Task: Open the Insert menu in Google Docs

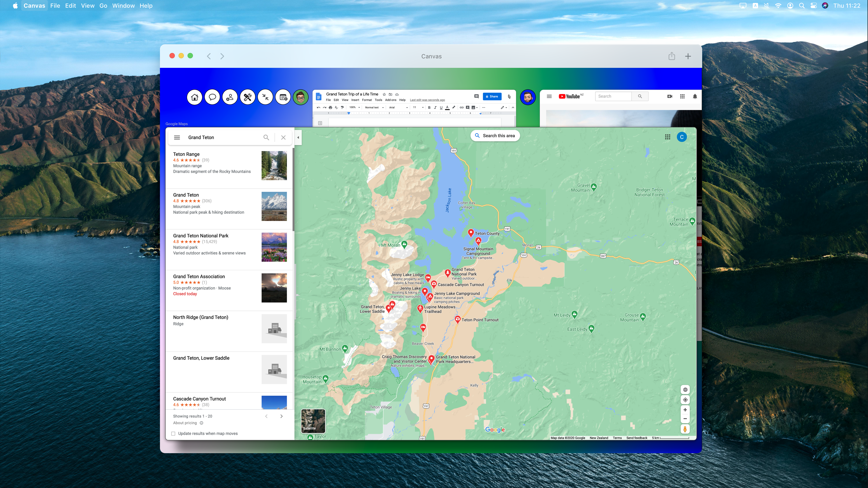Action: pyautogui.click(x=355, y=100)
